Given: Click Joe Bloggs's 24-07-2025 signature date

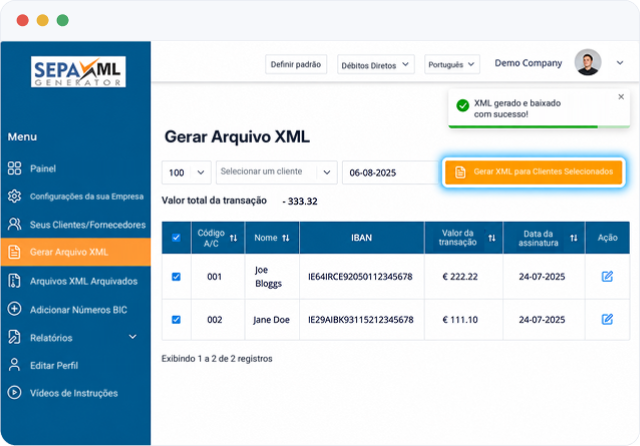Looking at the screenshot, I should pyautogui.click(x=542, y=277).
